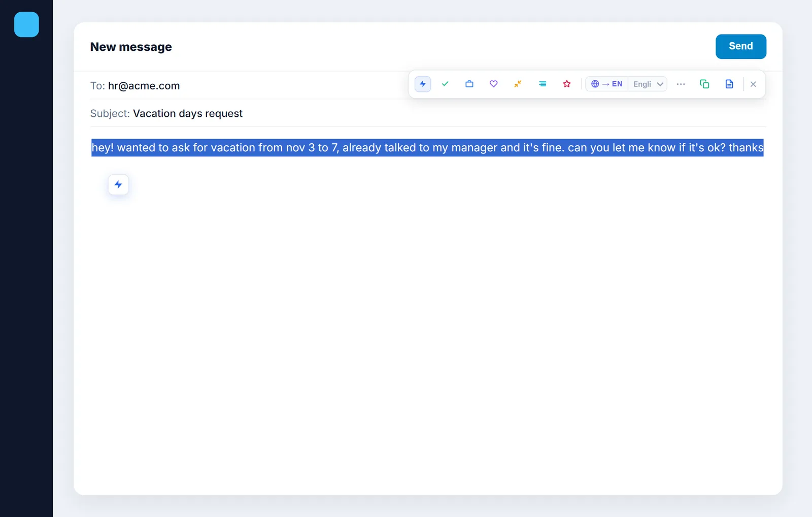Click the blue document icon in the toolbar
The image size is (812, 517).
point(729,84)
